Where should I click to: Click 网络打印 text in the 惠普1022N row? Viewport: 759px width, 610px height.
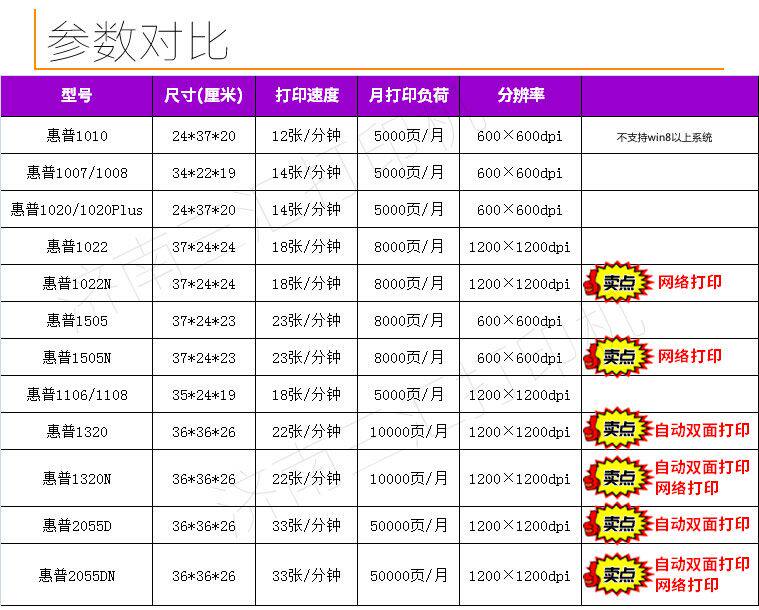tap(689, 282)
